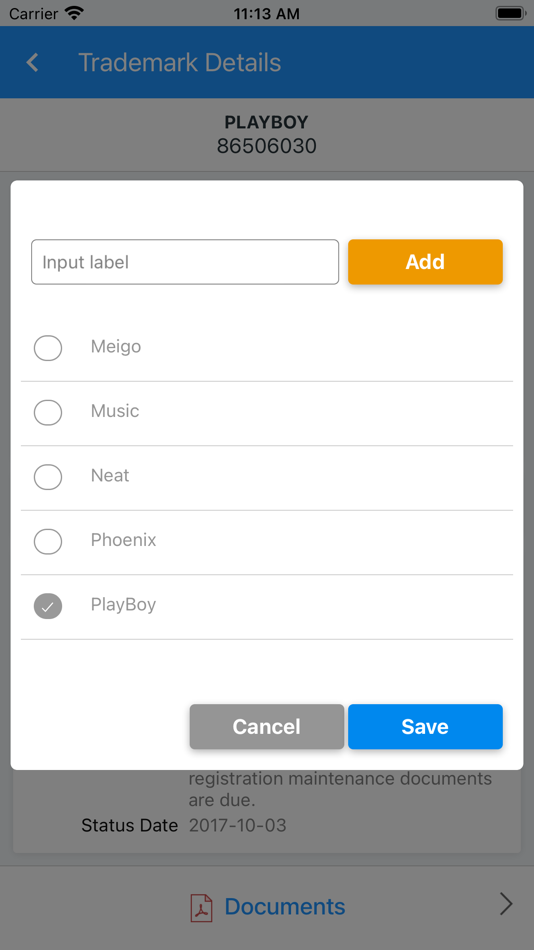534x950 pixels.
Task: Tap the Wi-Fi status icon
Action: click(75, 13)
